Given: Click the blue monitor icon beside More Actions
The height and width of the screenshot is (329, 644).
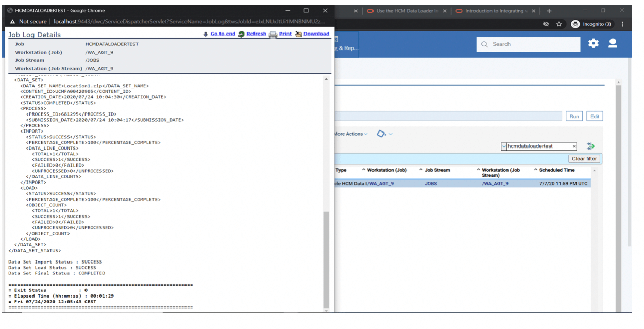Looking at the screenshot, I should [381, 134].
